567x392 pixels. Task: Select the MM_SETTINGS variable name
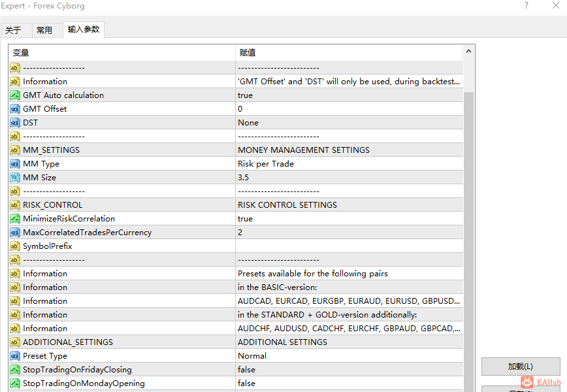coord(52,150)
